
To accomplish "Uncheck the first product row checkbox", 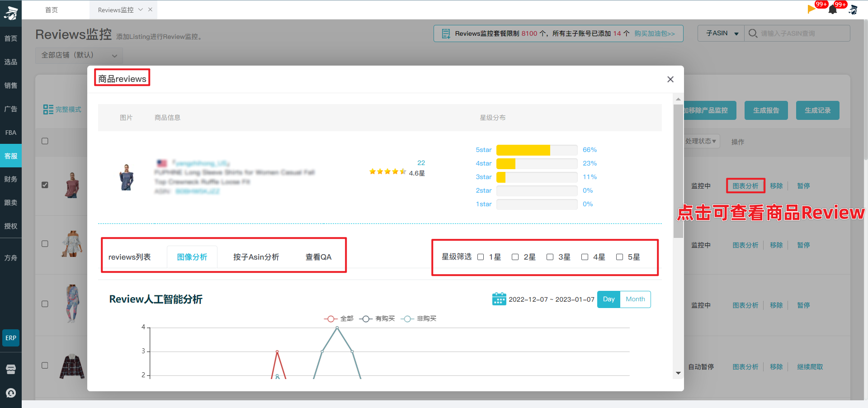I will 45,185.
